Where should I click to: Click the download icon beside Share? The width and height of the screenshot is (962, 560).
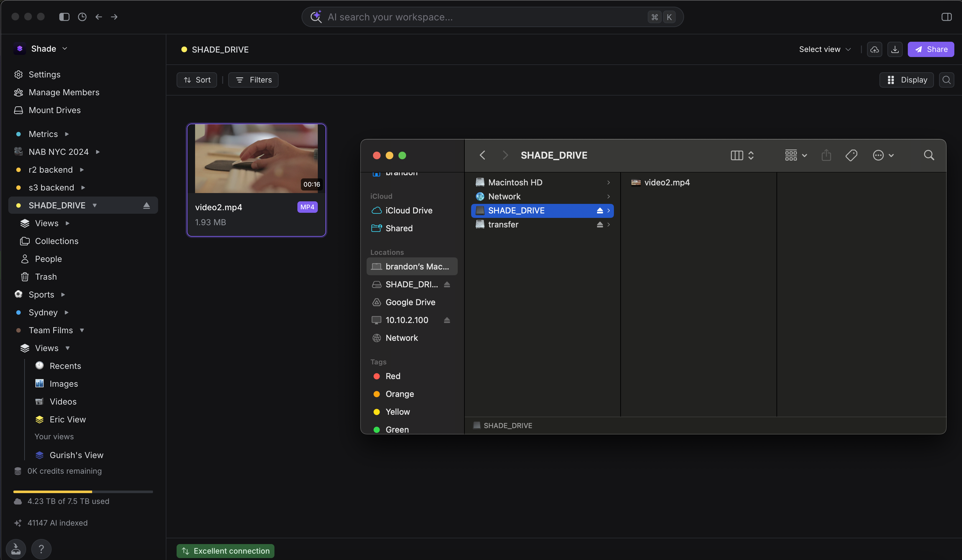pos(895,50)
